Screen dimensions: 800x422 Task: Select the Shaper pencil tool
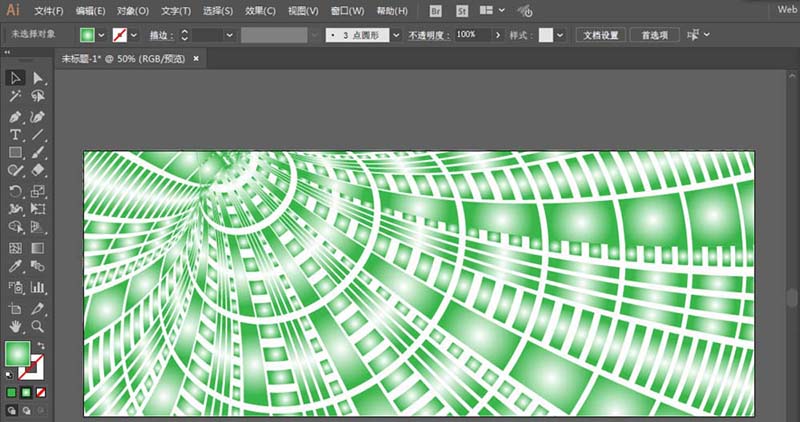15,170
